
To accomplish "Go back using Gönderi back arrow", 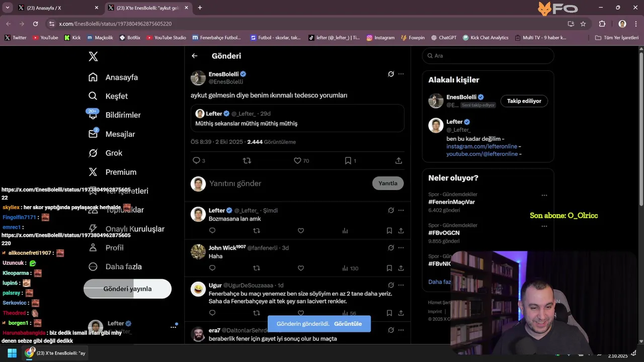I will tap(195, 56).
